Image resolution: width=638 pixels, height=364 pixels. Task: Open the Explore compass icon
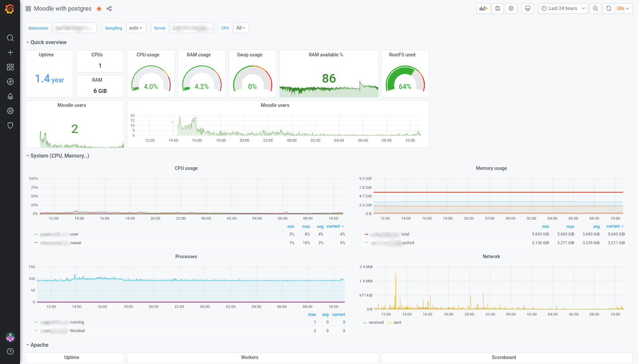click(10, 82)
